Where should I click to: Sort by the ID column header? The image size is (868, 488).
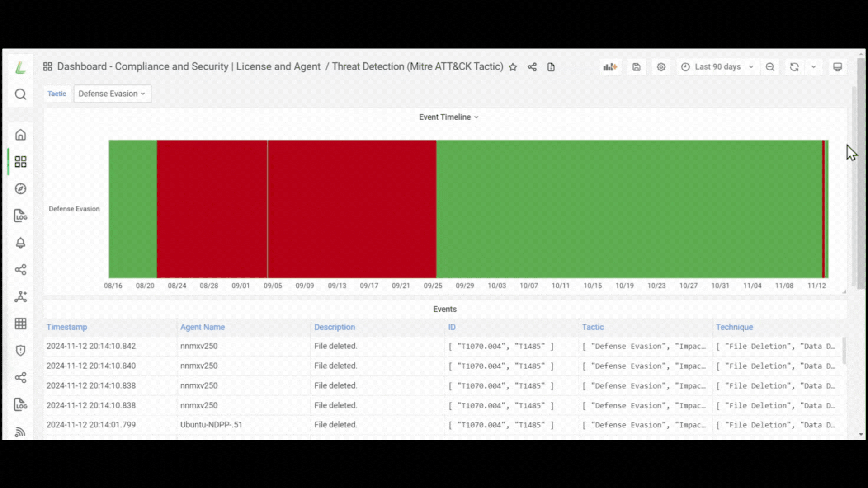point(452,327)
